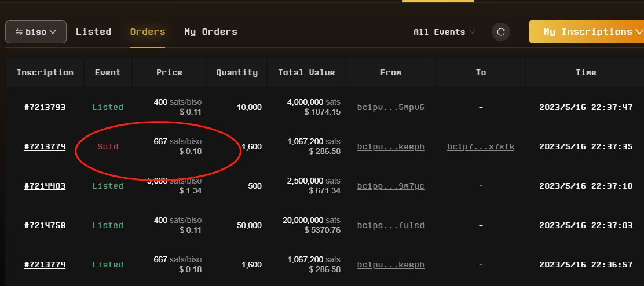Screen dimensions: 644x286
Task: Click the To column header
Action: (481, 72)
